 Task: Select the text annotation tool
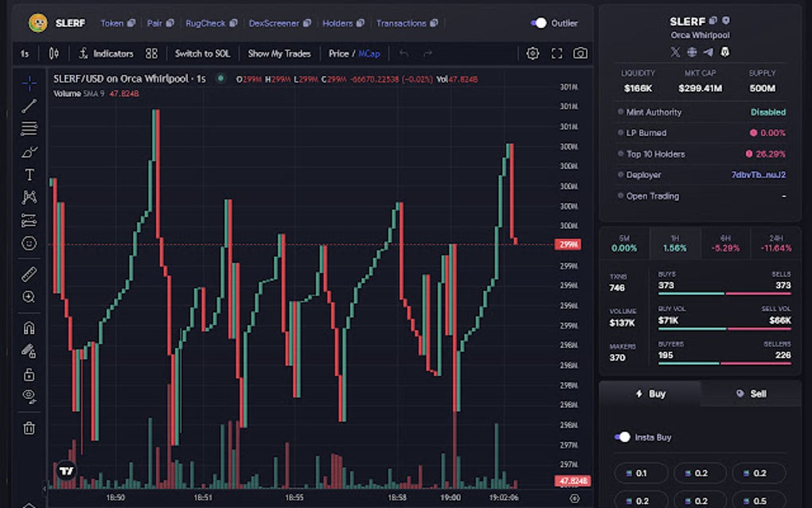pyautogui.click(x=29, y=175)
